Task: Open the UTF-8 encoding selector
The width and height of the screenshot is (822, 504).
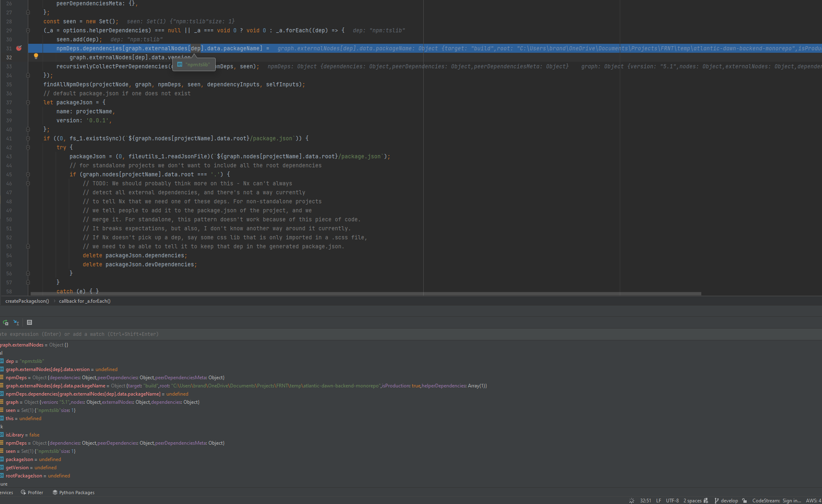Action: [x=672, y=500]
